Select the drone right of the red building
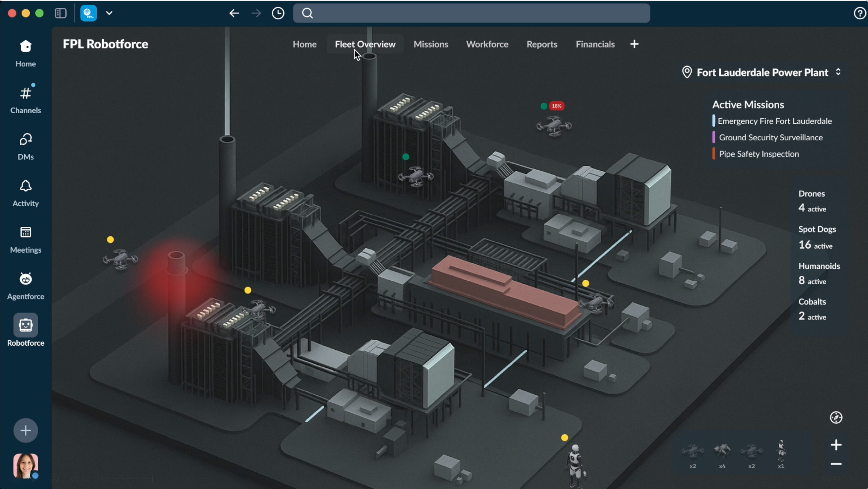868x489 pixels. tap(596, 303)
